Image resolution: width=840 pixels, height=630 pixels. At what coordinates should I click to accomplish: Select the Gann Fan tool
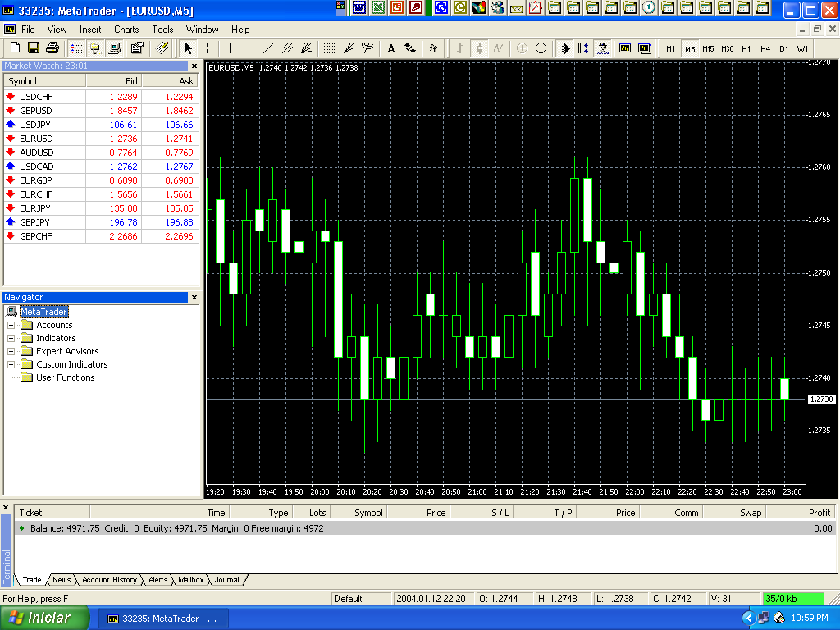[x=307, y=48]
